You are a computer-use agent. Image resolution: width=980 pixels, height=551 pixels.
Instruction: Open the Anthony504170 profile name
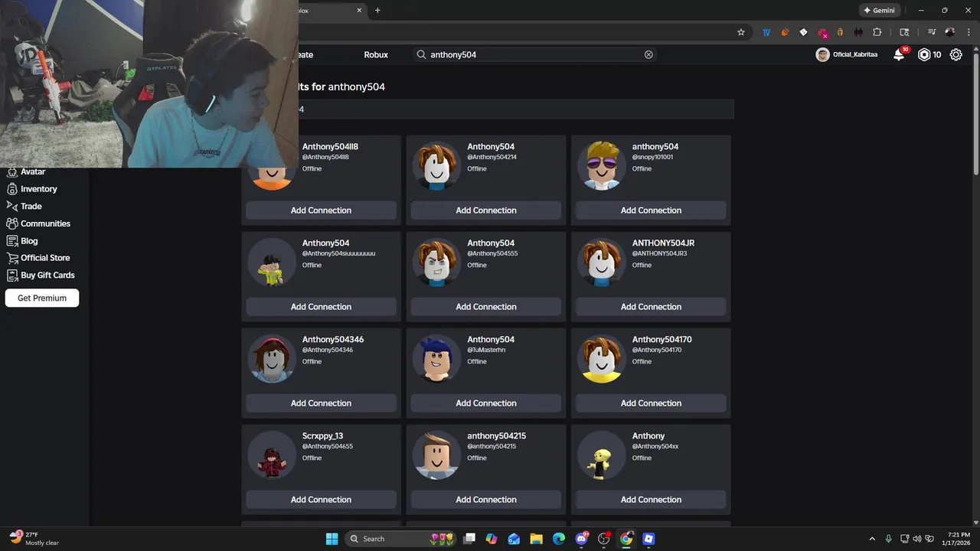point(661,340)
